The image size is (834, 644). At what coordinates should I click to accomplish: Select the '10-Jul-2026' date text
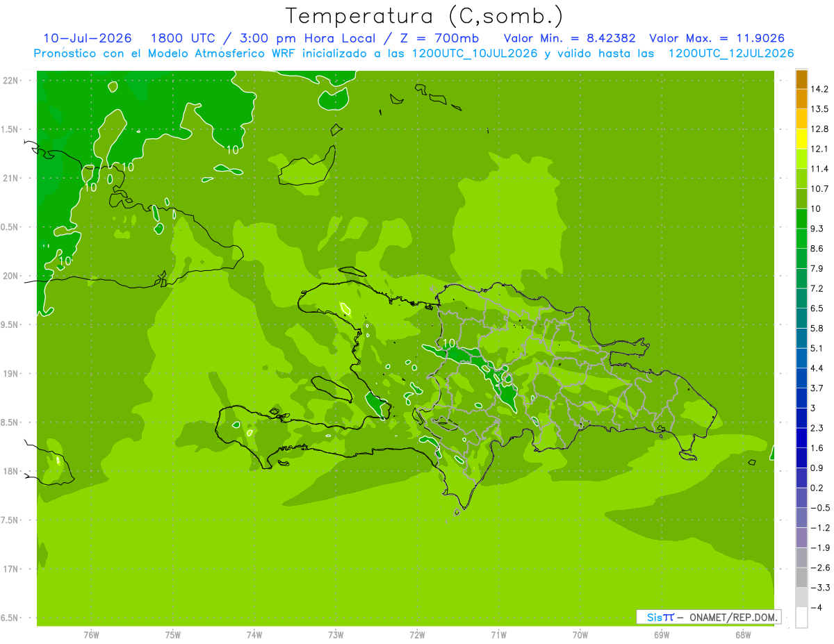coord(88,38)
